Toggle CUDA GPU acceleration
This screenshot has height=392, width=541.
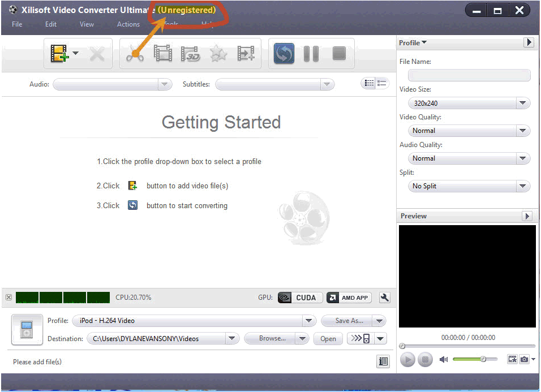click(x=300, y=298)
